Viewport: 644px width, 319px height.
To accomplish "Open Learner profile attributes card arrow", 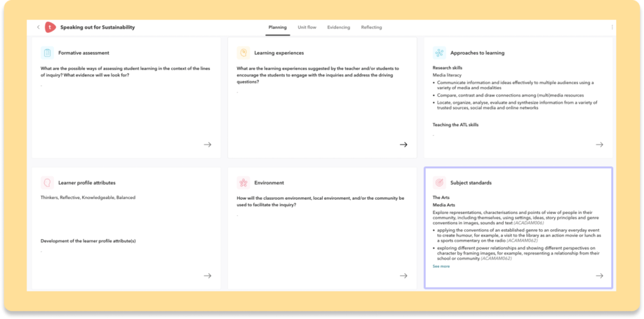I will click(x=208, y=276).
